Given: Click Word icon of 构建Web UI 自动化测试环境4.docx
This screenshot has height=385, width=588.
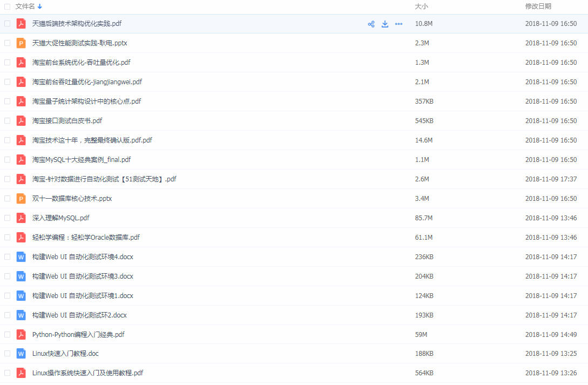Looking at the screenshot, I should [21, 257].
